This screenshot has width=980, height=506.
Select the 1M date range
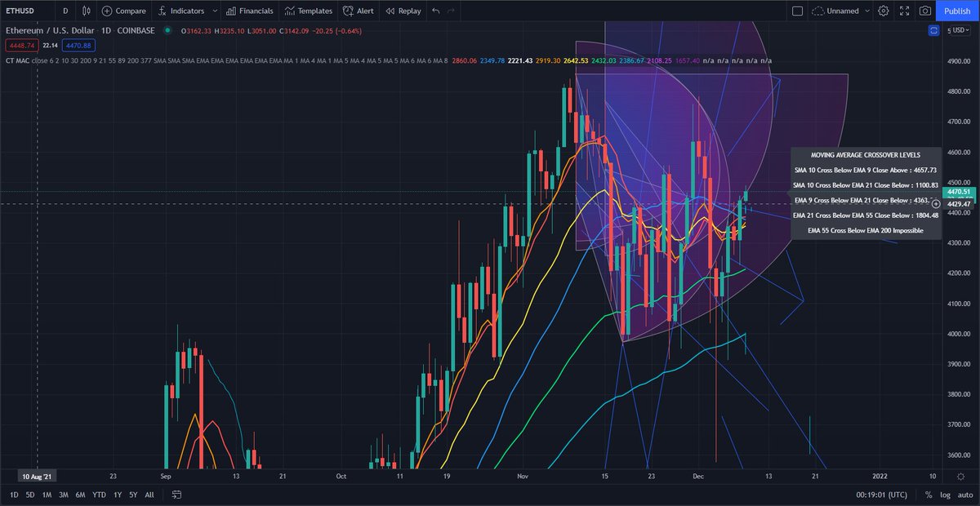pyautogui.click(x=47, y=495)
